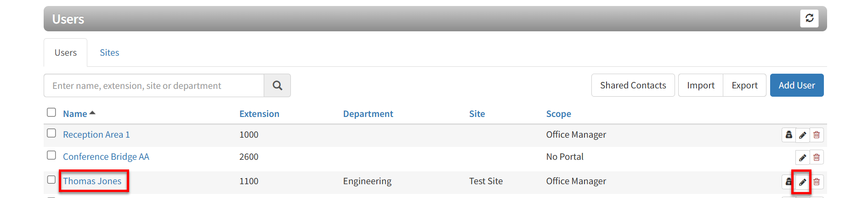Sort users by the Name column
This screenshot has width=868, height=198.
(x=75, y=114)
